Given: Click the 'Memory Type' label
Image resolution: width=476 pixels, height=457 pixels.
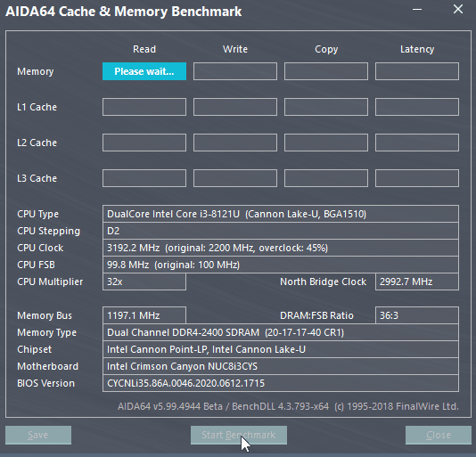Looking at the screenshot, I should 46,333.
